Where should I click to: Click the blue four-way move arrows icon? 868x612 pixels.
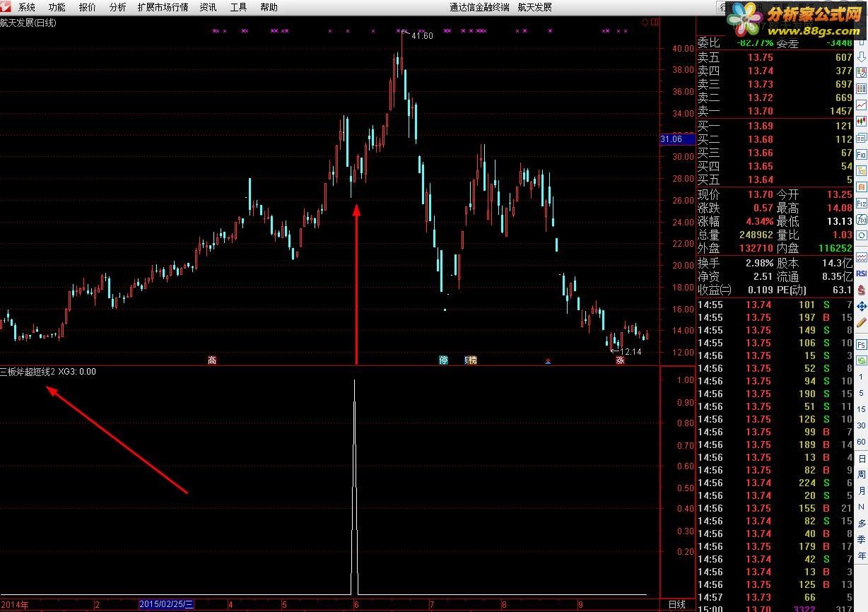click(x=861, y=306)
